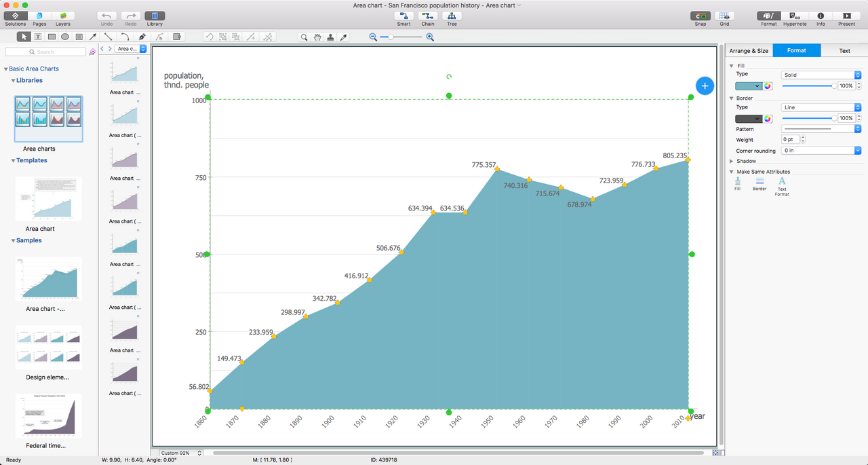Open the fill color wheel picker
The width and height of the screenshot is (868, 465).
coord(768,86)
